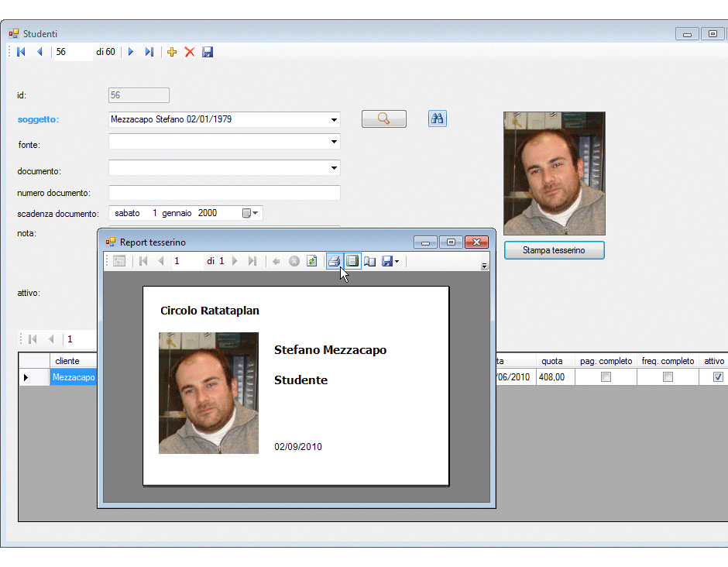The height and width of the screenshot is (567, 728).
Task: Go to next page in Report tesserino
Action: 235,262
